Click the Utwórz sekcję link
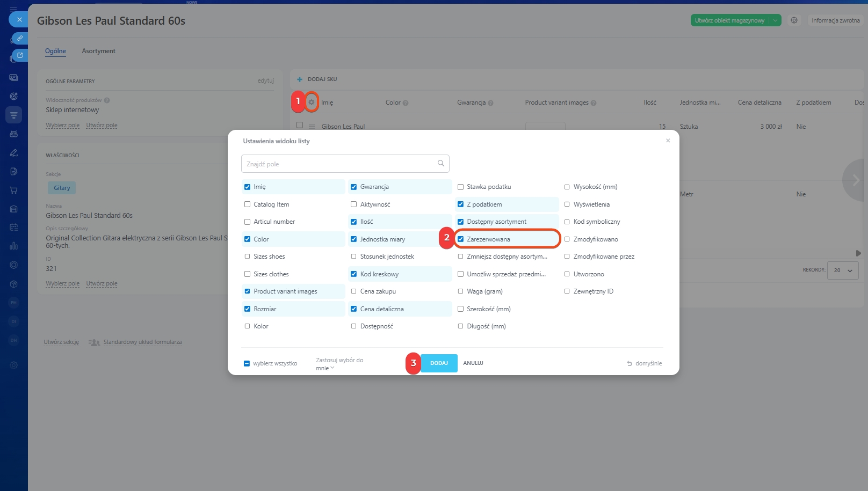The image size is (868, 491). coord(61,342)
